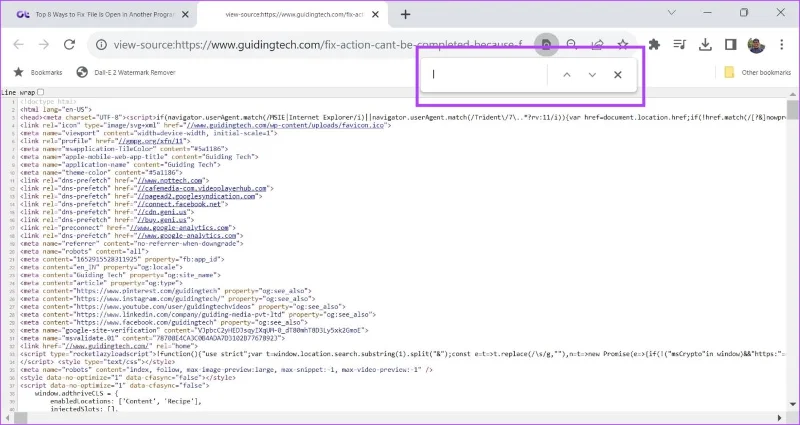Screen dimensions: 800x425
Task: Open the buy.geni.us link
Action: [x=163, y=220]
